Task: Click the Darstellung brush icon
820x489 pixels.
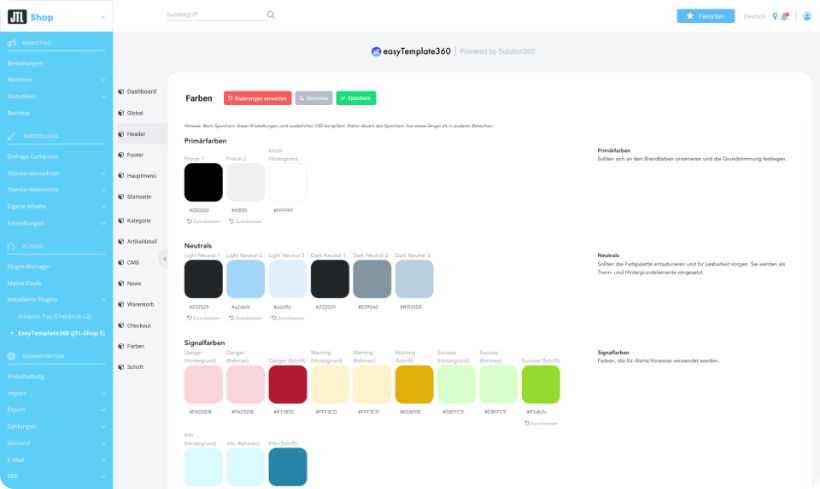Action: [12, 136]
